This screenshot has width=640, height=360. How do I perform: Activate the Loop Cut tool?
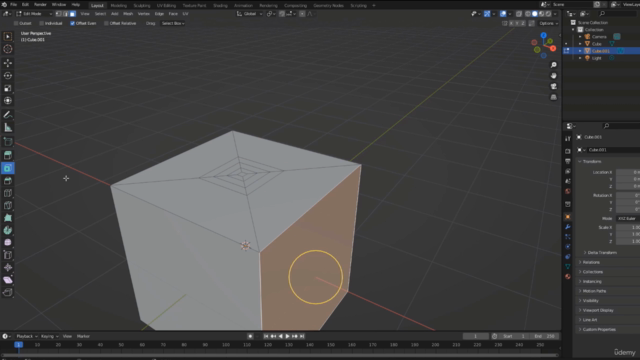pyautogui.click(x=8, y=193)
